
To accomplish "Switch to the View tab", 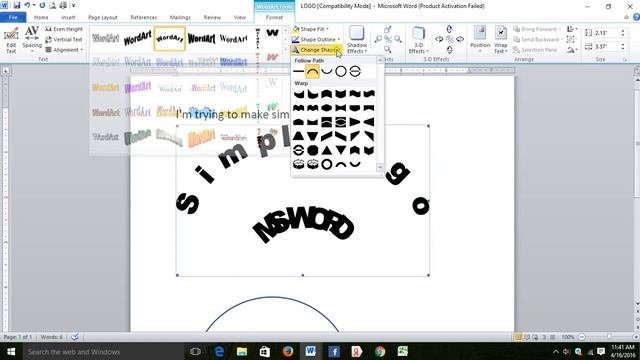I will point(240,18).
